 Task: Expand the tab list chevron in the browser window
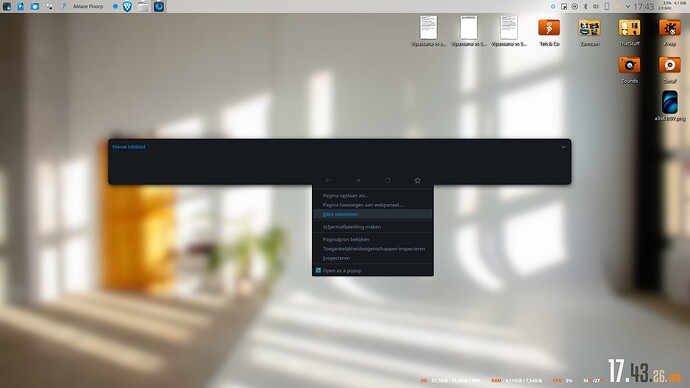[x=563, y=147]
